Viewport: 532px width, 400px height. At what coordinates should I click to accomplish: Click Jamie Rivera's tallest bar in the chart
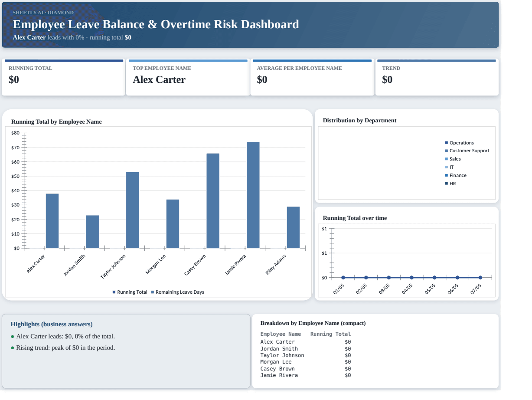(253, 195)
